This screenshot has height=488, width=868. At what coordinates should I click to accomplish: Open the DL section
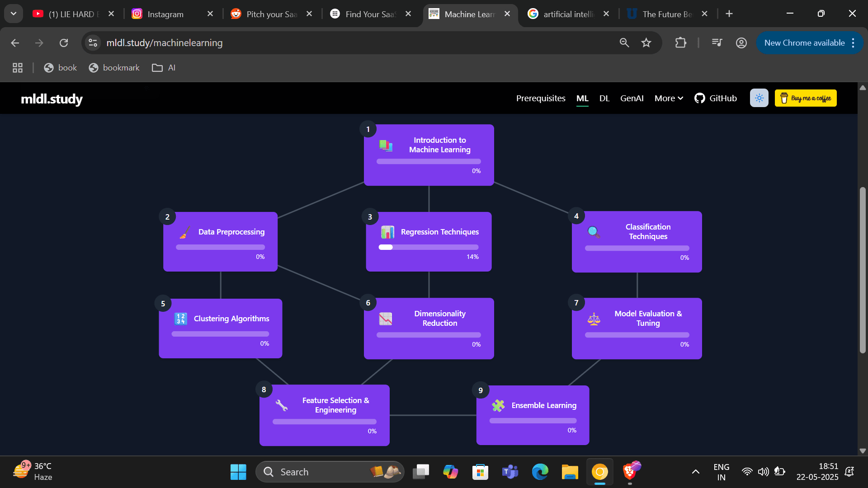[x=604, y=98]
